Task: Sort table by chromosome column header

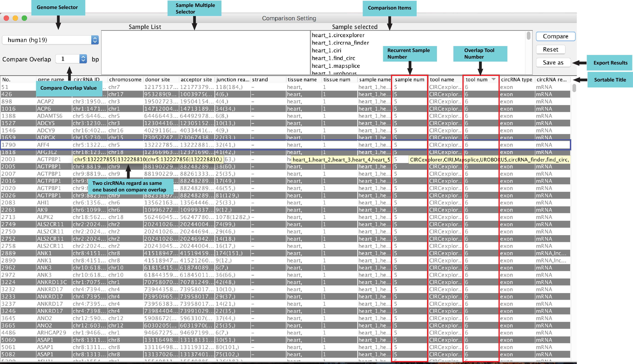Action: click(x=125, y=79)
